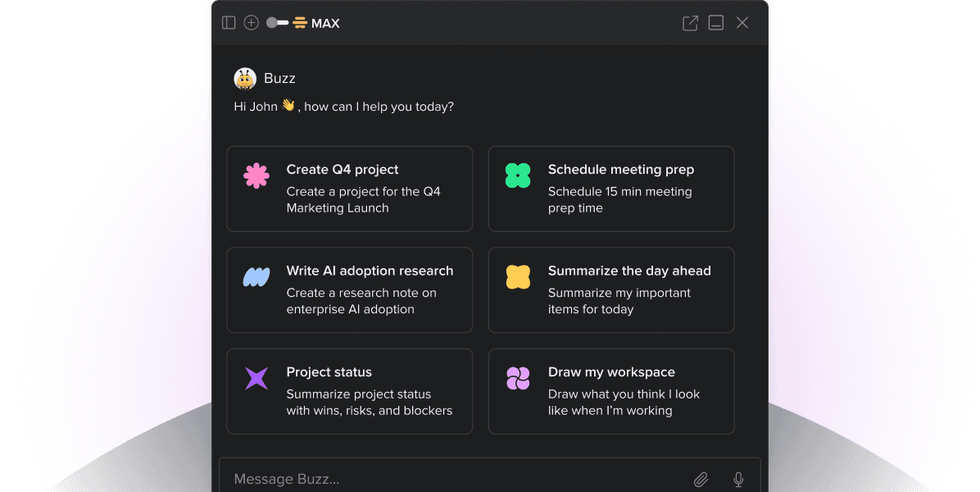Click the purple star icon on Project status
The width and height of the screenshot is (980, 492).
point(256,378)
